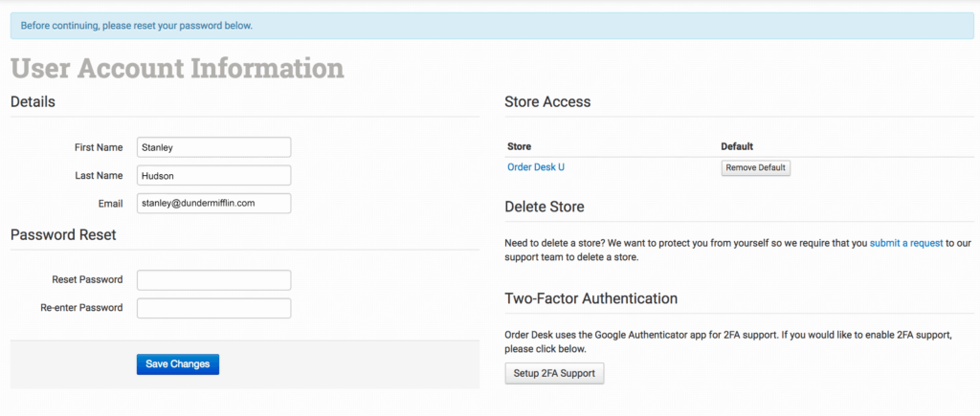Click the "Reset Password" field label text

click(87, 280)
